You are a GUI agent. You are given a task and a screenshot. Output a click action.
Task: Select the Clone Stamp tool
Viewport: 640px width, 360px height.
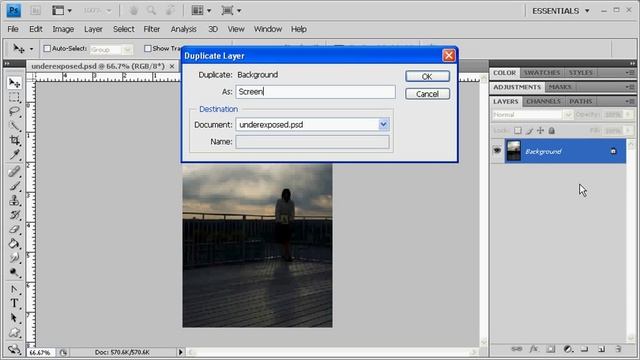[x=14, y=200]
